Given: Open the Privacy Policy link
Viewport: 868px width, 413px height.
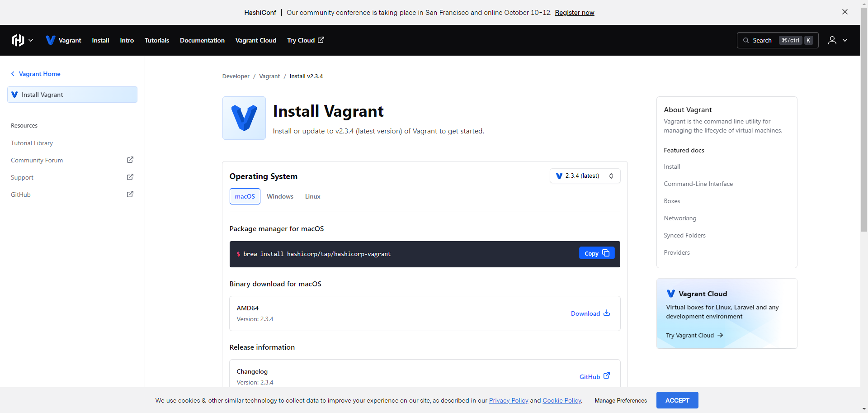Looking at the screenshot, I should point(509,400).
